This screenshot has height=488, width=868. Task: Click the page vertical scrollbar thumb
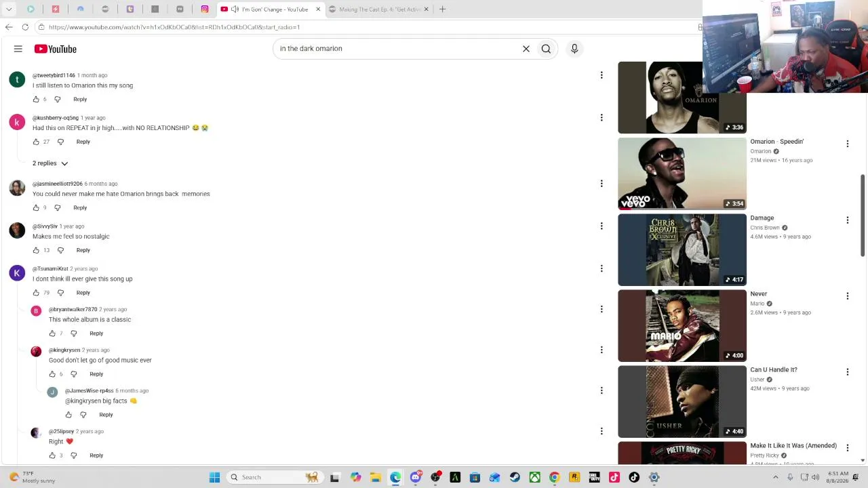point(863,216)
